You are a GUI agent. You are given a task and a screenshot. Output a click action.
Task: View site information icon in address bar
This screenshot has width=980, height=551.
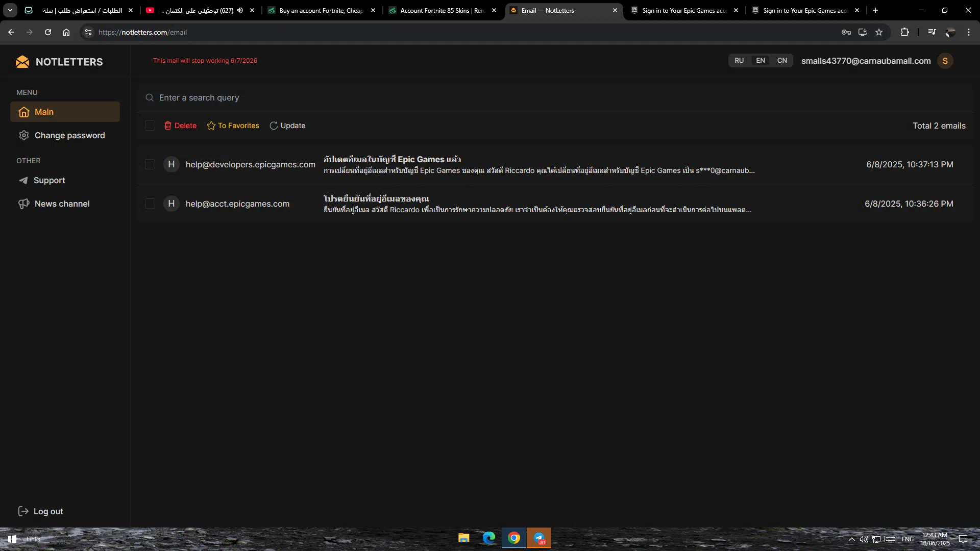[88, 32]
